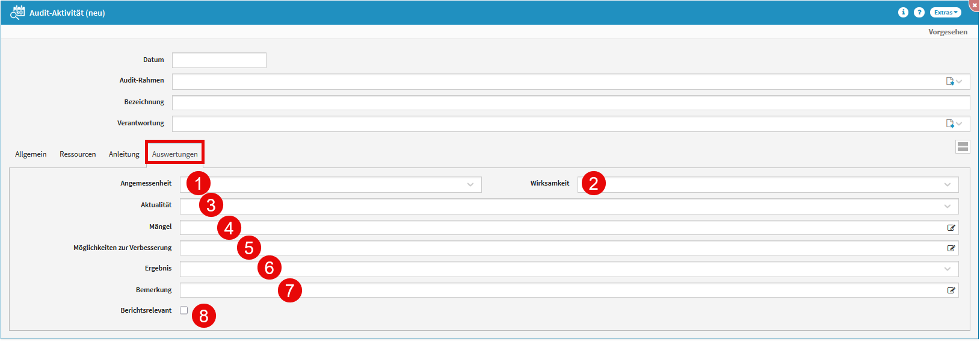The image size is (980, 341).
Task: Expand the Angemessenheit dropdown
Action: point(470,185)
